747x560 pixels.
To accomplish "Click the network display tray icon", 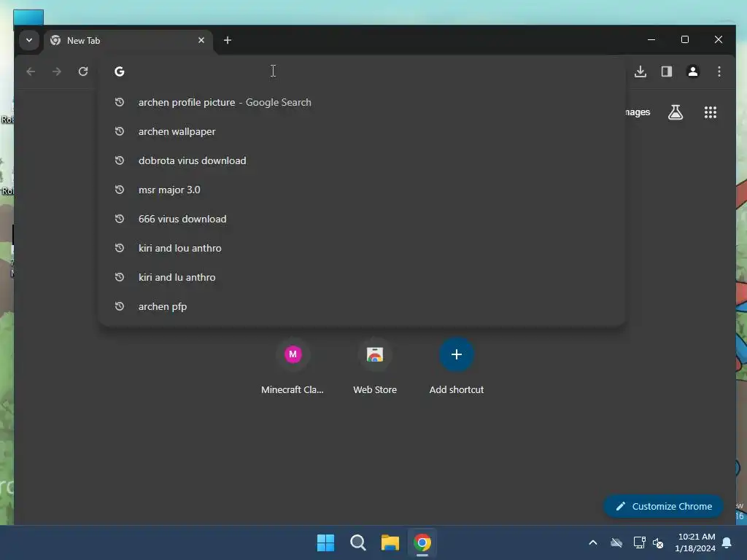I will point(639,542).
